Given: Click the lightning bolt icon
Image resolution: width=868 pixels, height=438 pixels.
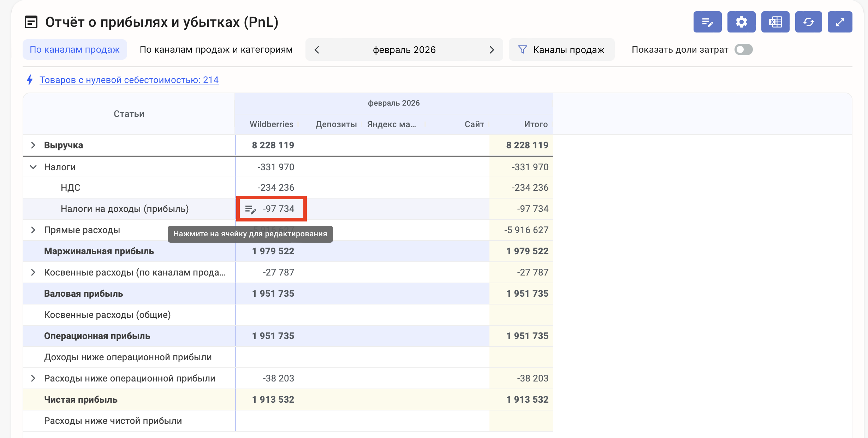Looking at the screenshot, I should click(30, 80).
